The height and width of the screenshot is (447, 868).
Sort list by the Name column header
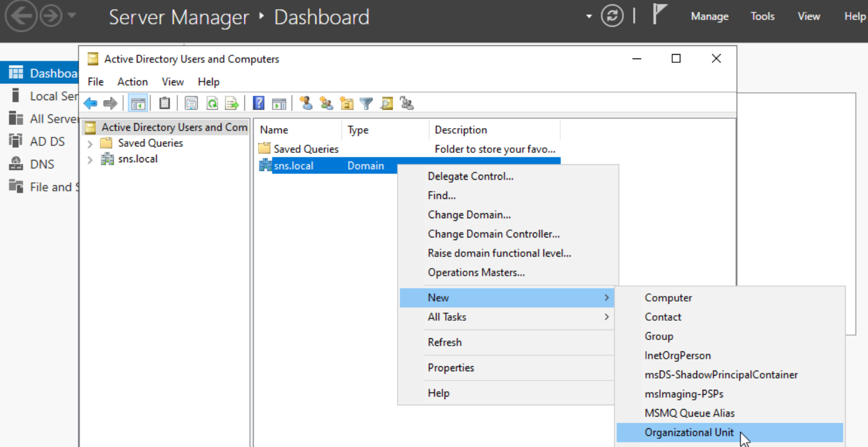(298, 130)
